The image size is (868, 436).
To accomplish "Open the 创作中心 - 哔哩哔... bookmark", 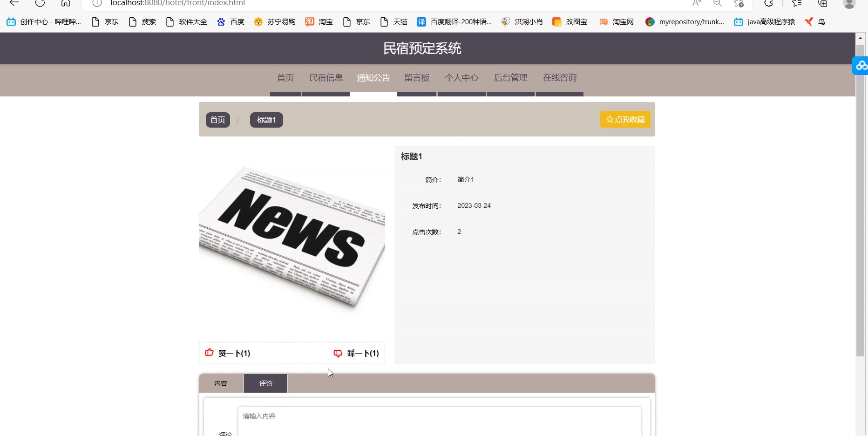I will tap(44, 22).
